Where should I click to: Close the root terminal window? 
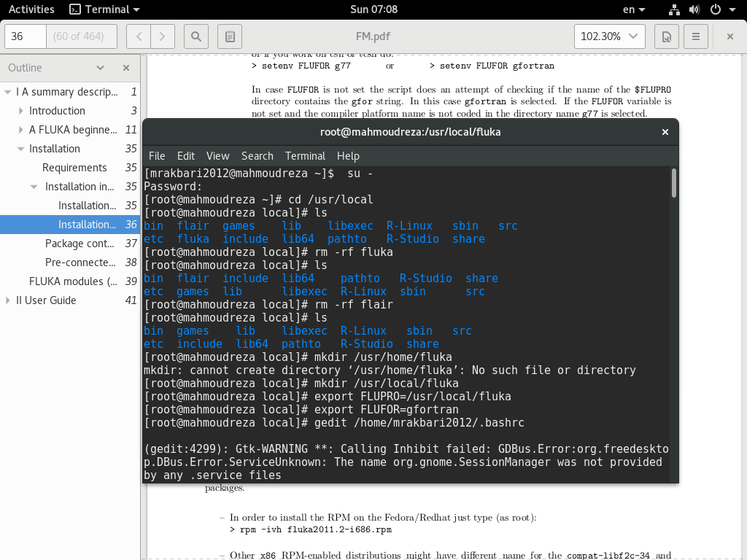[665, 132]
